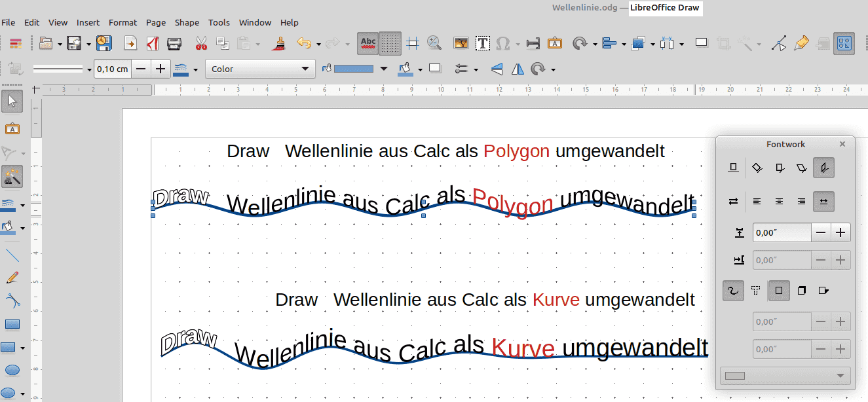Image resolution: width=868 pixels, height=402 pixels.
Task: Increase line width with plus button
Action: pos(160,69)
